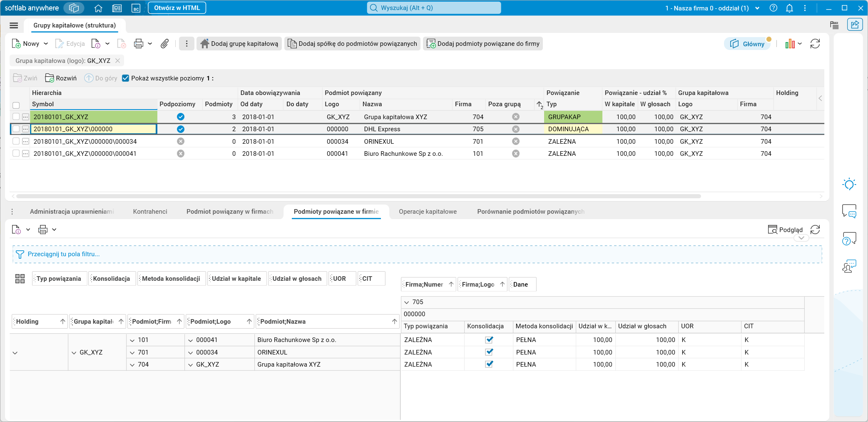This screenshot has height=422, width=868.
Task: Click the share icon at top right
Action: pyautogui.click(x=855, y=25)
